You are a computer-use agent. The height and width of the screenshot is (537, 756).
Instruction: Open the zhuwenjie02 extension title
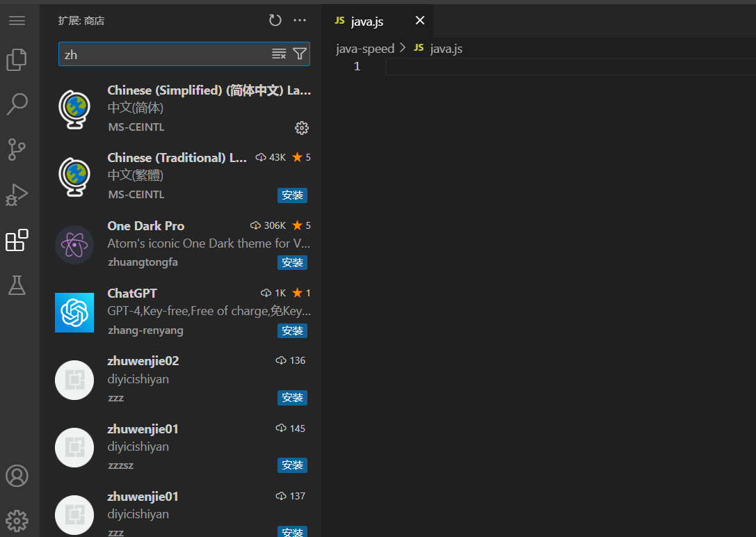coord(143,361)
